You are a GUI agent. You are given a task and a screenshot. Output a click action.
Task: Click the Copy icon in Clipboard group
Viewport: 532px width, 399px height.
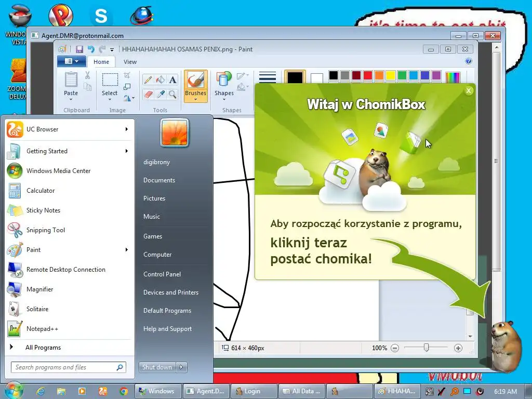(87, 87)
